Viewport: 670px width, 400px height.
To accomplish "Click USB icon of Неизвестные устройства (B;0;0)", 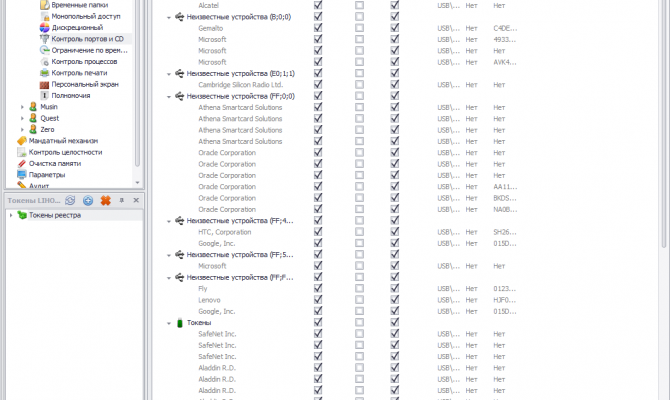I will pyautogui.click(x=180, y=17).
